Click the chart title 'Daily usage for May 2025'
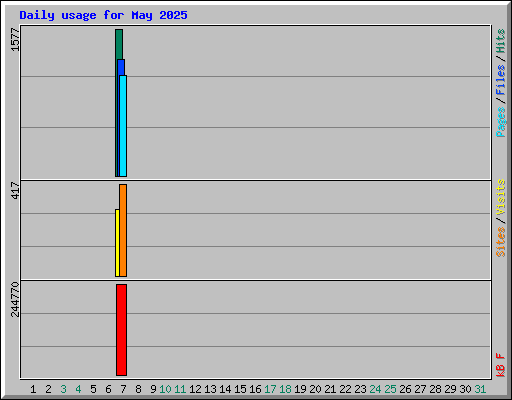Image resolution: width=512 pixels, height=400 pixels. coord(103,15)
